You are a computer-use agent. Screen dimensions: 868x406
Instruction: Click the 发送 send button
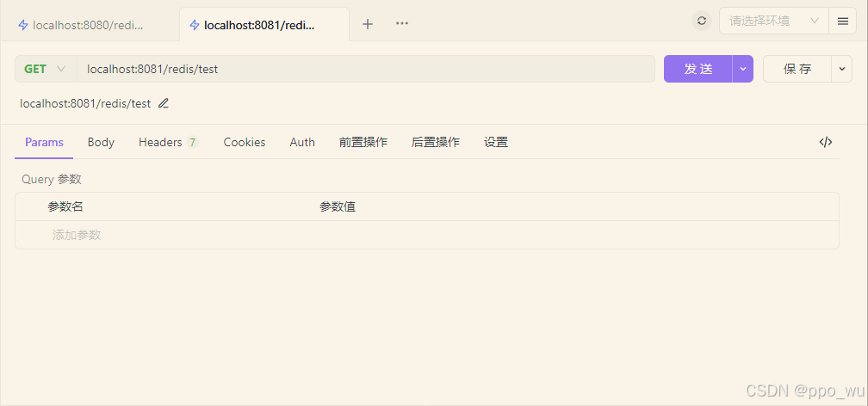[698, 69]
